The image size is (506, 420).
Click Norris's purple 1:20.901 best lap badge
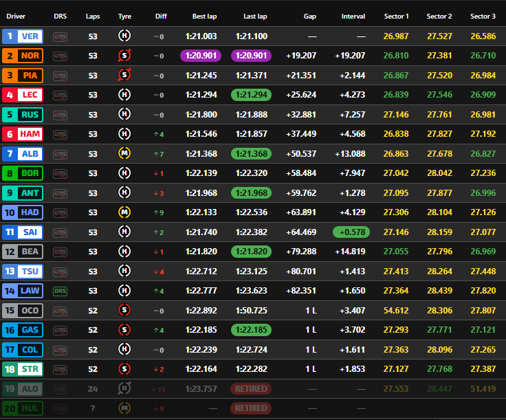point(203,56)
